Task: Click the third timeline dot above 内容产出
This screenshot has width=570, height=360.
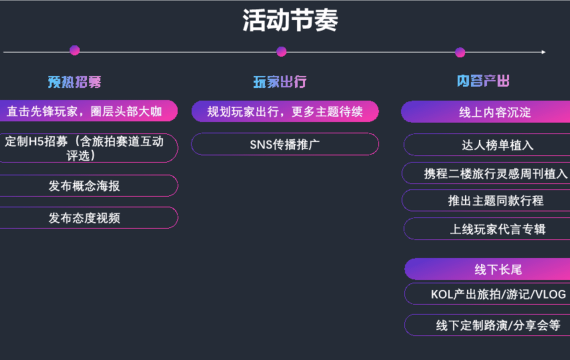Action: coord(460,52)
